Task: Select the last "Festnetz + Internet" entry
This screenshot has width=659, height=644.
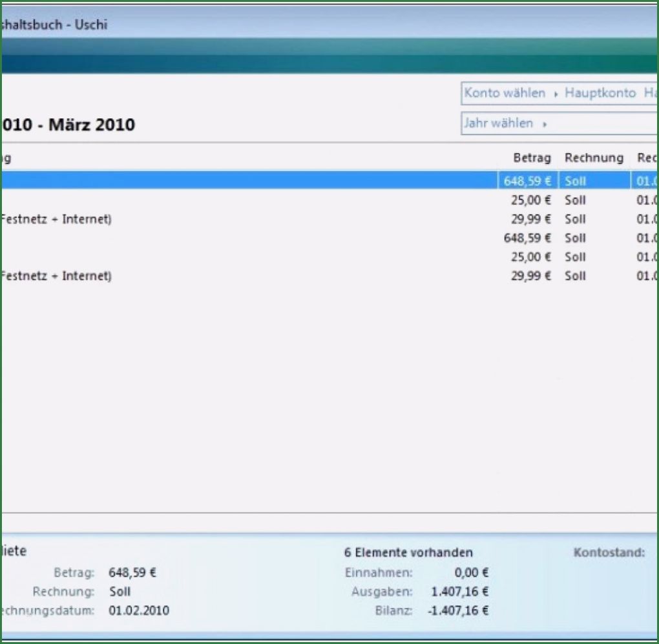Action: pyautogui.click(x=56, y=276)
